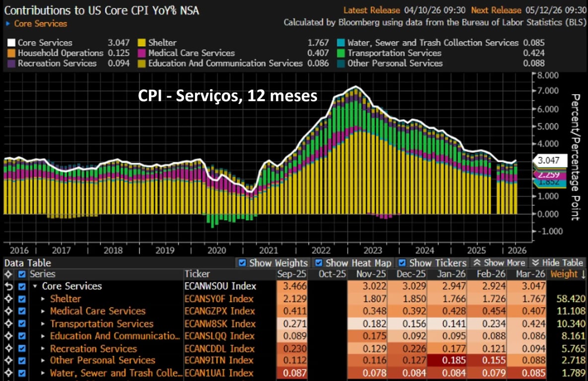This screenshot has width=588, height=381.
Task: Toggle the Show Tickers checkbox
Action: (402, 263)
